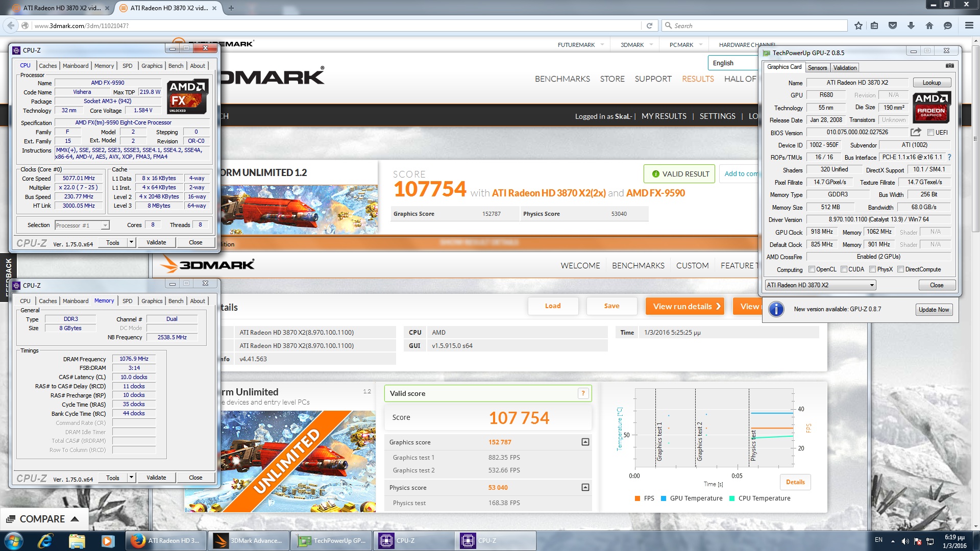Click the AMD FX logo in CPU-Z
Image resolution: width=980 pixels, height=551 pixels.
point(187,96)
